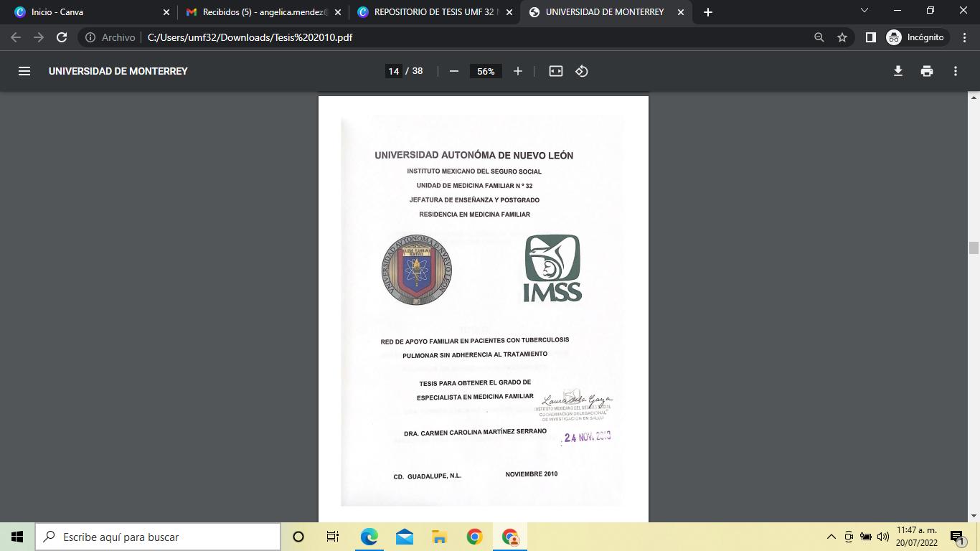Open the active Incognito Chrome taskbar icon
This screenshot has height=551, width=980.
(x=510, y=537)
